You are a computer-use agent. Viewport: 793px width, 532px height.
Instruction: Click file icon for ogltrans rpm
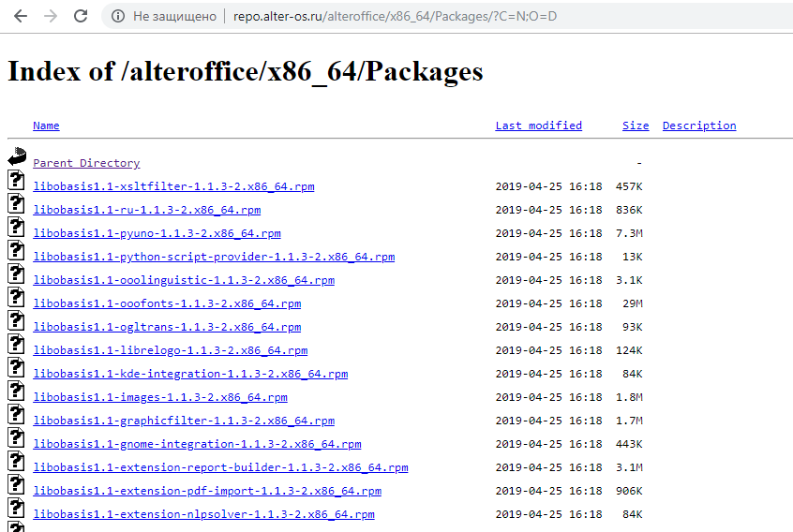click(16, 320)
